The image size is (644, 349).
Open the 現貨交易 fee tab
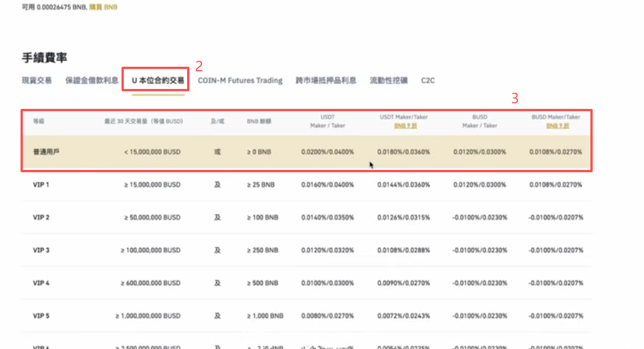[x=37, y=80]
